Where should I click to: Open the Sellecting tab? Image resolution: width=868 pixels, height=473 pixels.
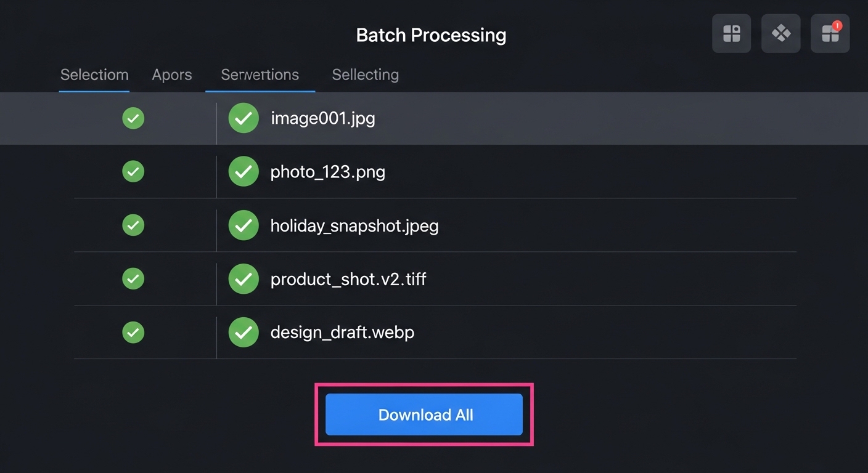point(365,75)
